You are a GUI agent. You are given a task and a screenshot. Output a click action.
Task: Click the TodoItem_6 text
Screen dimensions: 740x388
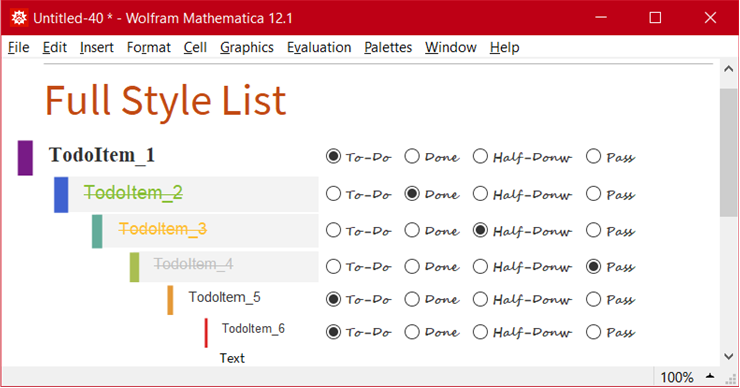point(253,329)
